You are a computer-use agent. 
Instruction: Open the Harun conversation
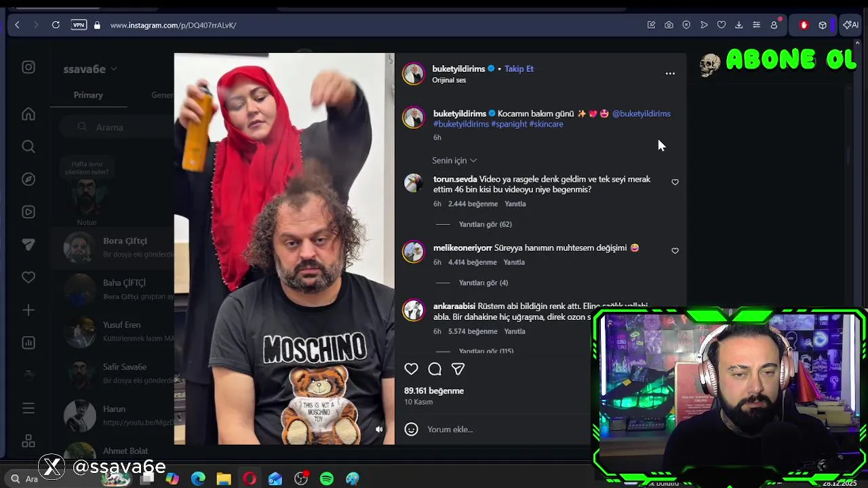coord(112,415)
